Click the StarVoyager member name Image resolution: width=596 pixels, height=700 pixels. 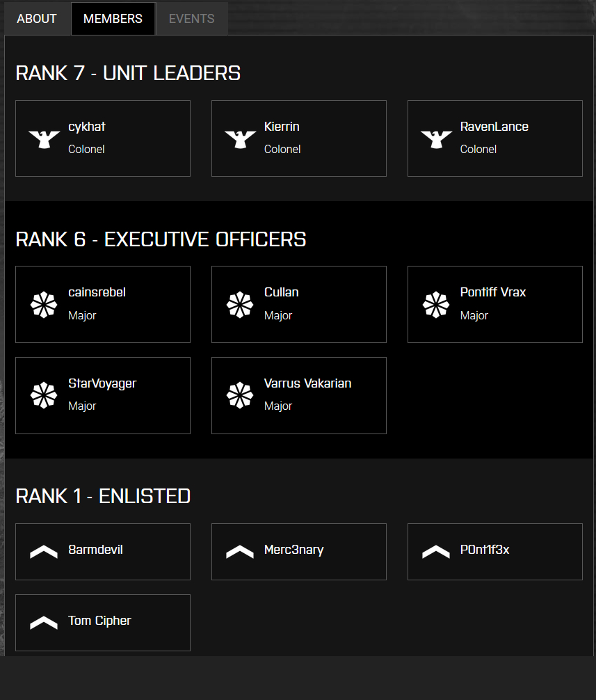[x=102, y=383]
